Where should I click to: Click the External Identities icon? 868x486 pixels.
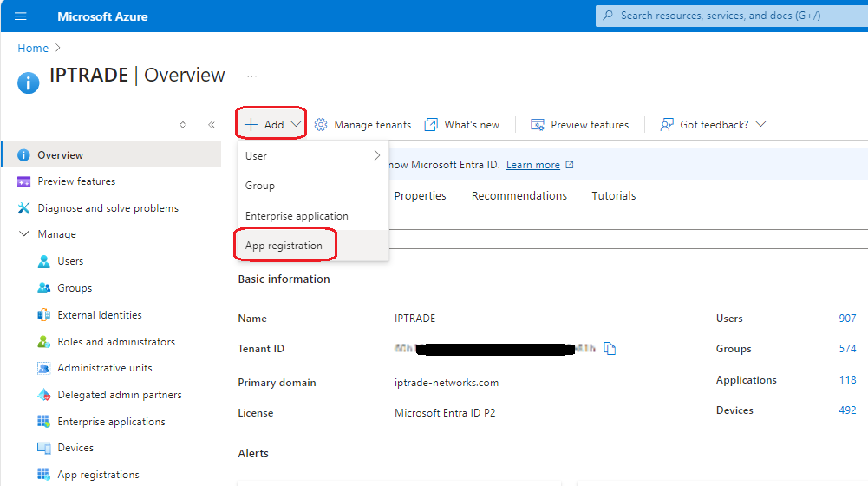pyautogui.click(x=43, y=315)
